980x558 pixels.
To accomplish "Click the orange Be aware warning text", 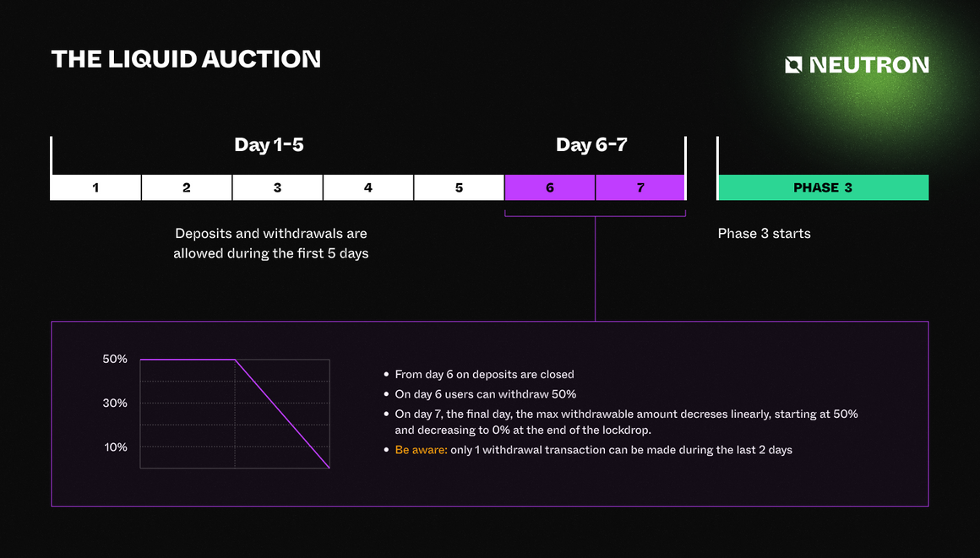I will click(421, 450).
